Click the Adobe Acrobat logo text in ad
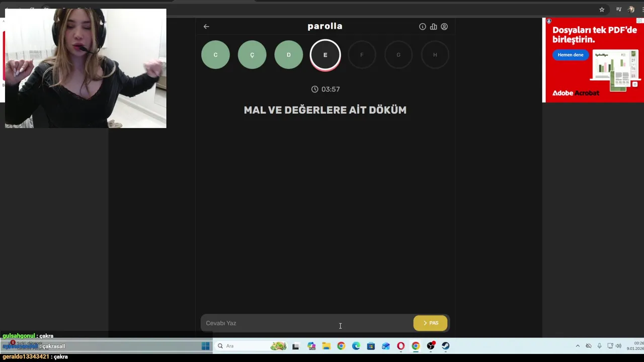This screenshot has height=362, width=644. tap(576, 93)
